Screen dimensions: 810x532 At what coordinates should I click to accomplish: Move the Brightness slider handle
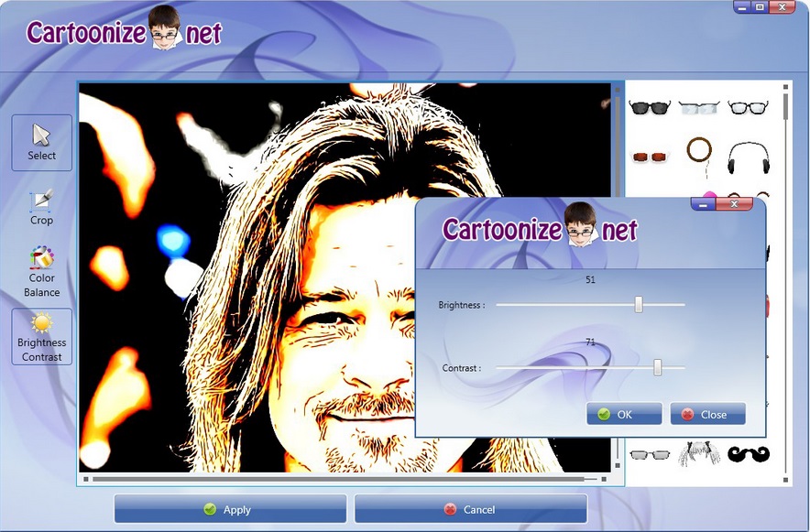click(x=639, y=304)
